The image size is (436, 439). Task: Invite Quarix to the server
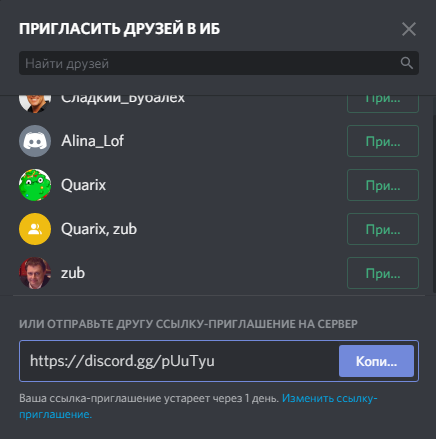coord(383,185)
